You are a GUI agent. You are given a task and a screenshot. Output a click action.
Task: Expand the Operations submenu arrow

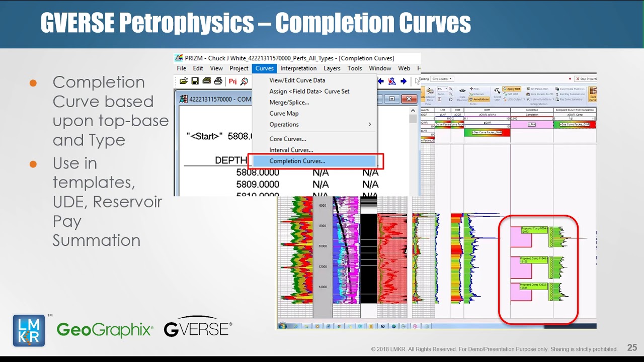click(370, 125)
